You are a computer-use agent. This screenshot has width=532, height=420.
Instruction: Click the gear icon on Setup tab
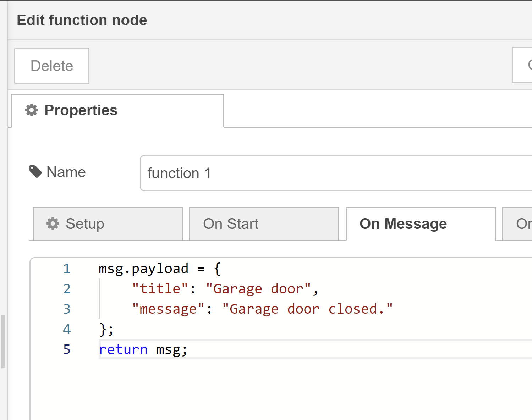(53, 223)
